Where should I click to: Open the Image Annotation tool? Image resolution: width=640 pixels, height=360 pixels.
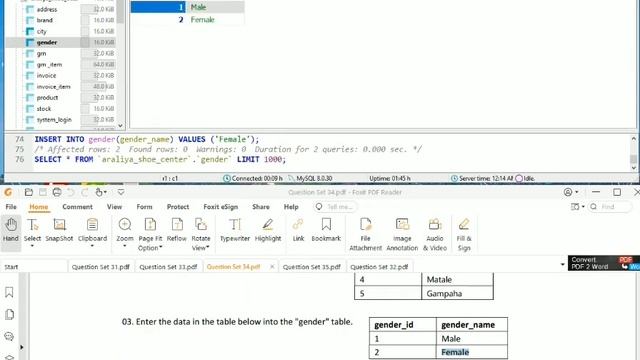402,234
